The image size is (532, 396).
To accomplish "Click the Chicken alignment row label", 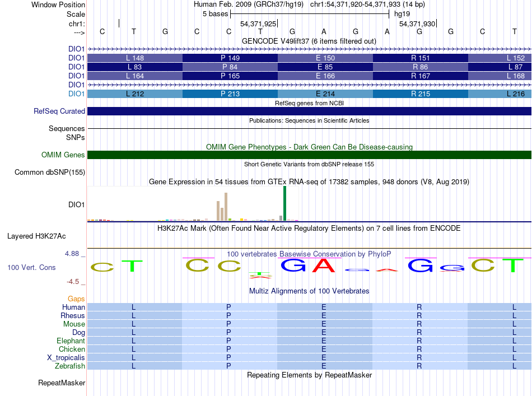I will coord(72,350).
